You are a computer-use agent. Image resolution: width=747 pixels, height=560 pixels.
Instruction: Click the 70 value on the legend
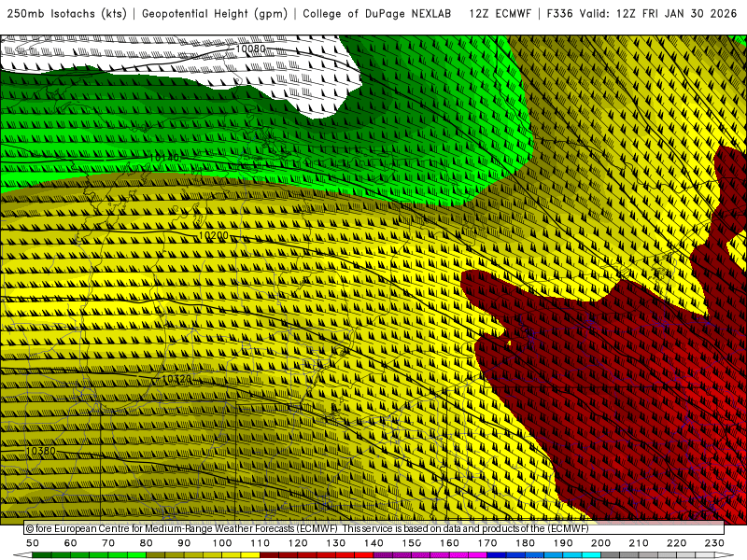coord(108,543)
